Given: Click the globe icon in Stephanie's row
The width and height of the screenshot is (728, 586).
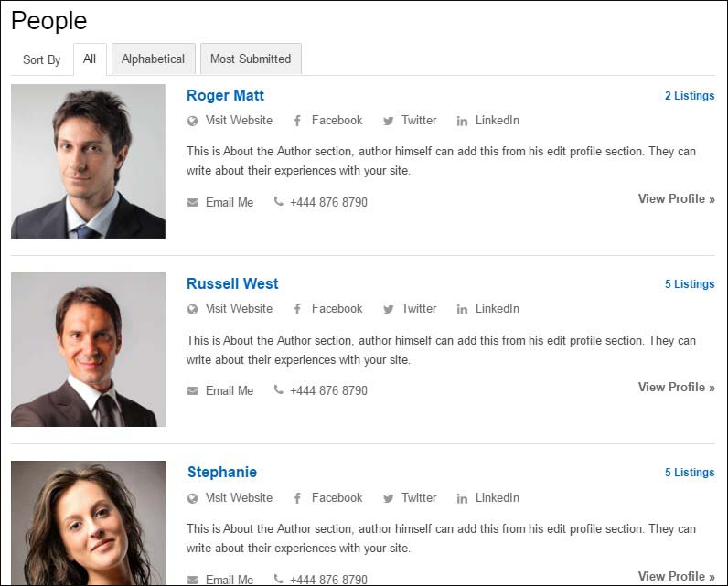Looking at the screenshot, I should click(x=192, y=499).
